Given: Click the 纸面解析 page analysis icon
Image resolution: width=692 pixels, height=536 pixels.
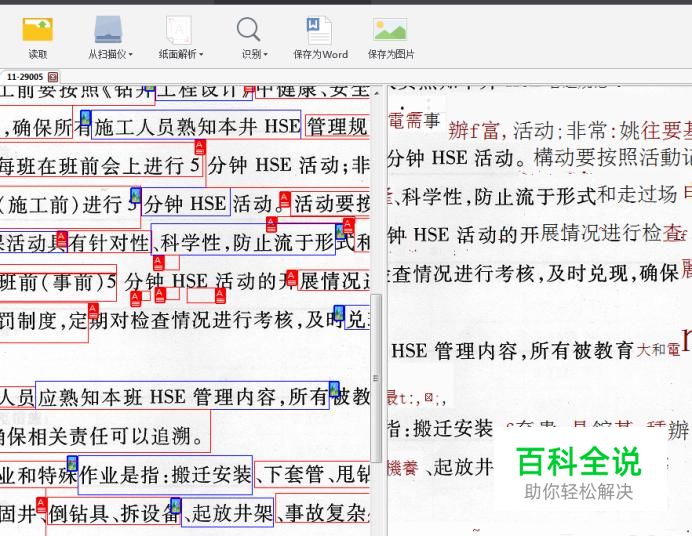Looking at the screenshot, I should coord(179,30).
